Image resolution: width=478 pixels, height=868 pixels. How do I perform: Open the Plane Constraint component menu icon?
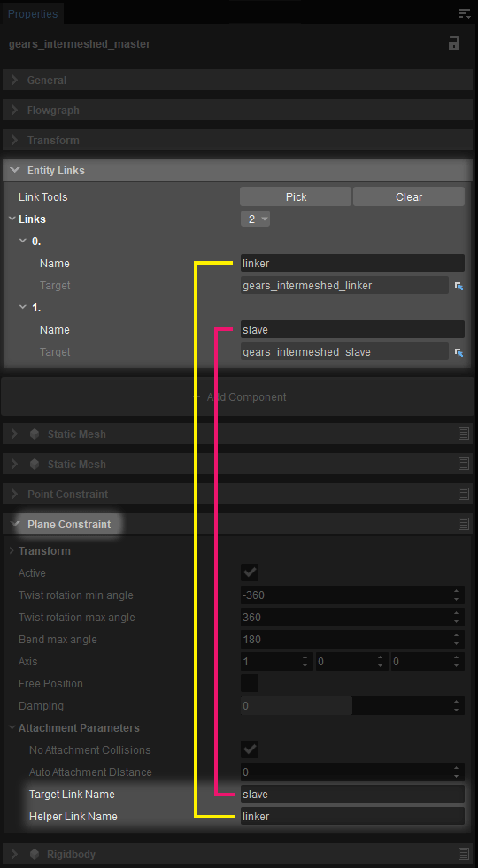click(x=464, y=524)
